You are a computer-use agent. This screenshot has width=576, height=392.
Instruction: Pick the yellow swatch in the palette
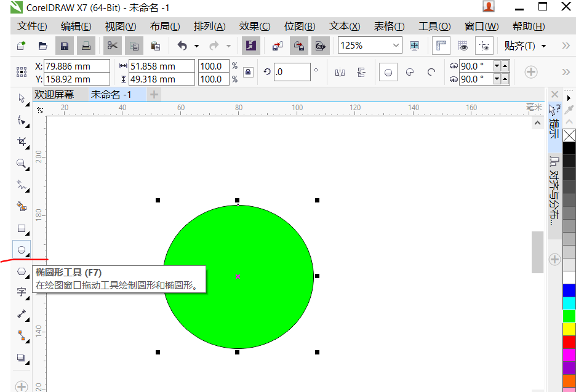[x=569, y=329]
